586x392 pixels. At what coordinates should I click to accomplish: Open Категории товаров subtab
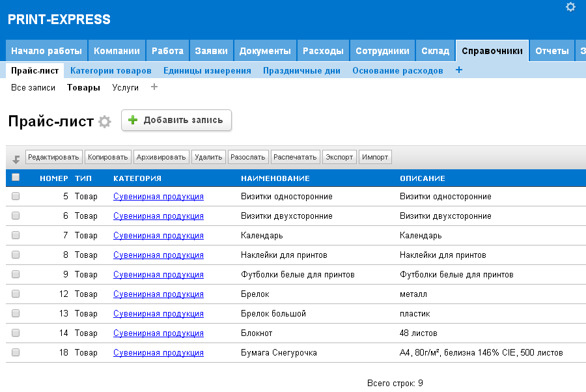point(111,70)
